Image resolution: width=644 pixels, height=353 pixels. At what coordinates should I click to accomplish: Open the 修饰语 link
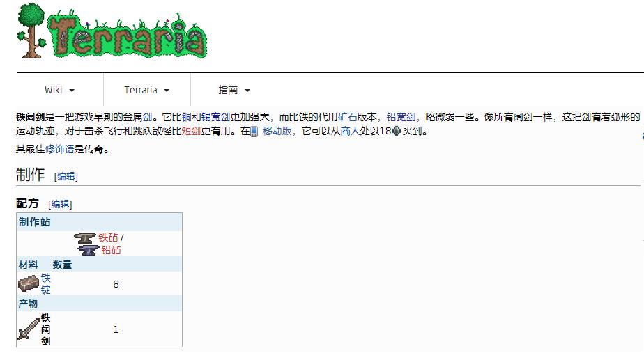[59, 150]
